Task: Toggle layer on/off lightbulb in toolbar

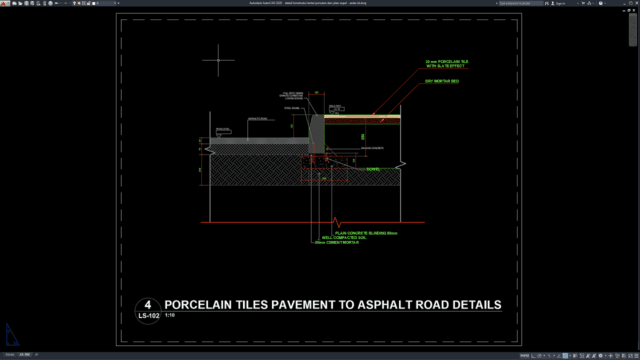Action: click(x=74, y=3)
